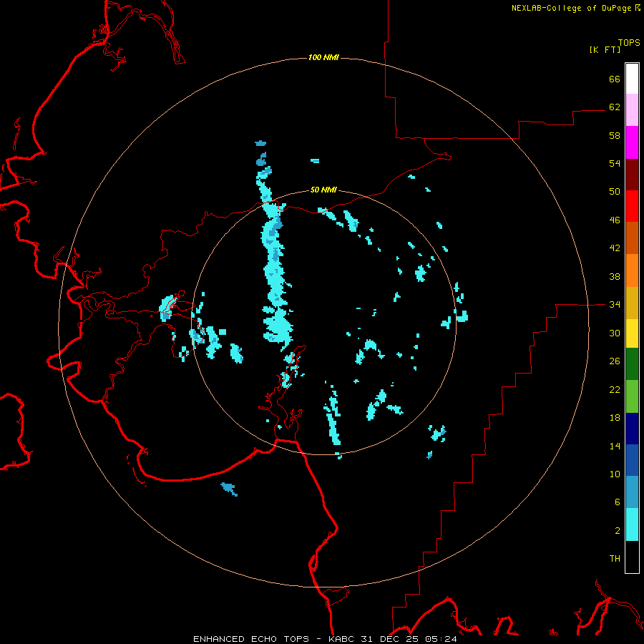The image size is (644, 644).
Task: Click the orange 38-42 kft swatch
Action: [x=632, y=270]
